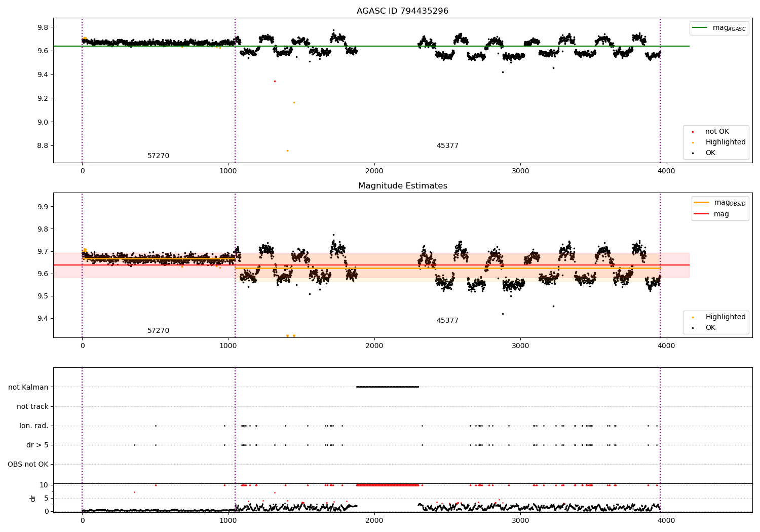760x532 pixels.
Task: Click the 57270 label in middle plot
Action: coord(158,331)
